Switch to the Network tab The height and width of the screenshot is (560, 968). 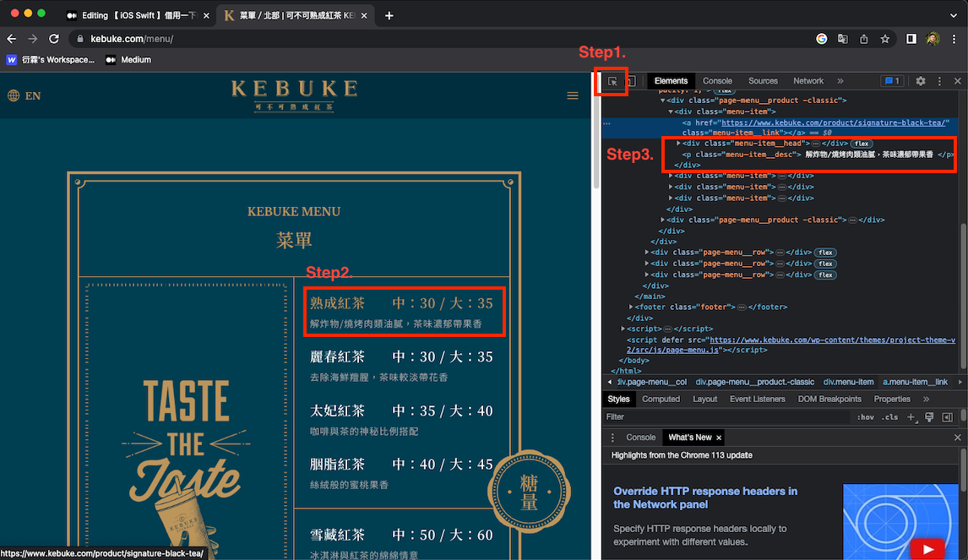pos(808,81)
